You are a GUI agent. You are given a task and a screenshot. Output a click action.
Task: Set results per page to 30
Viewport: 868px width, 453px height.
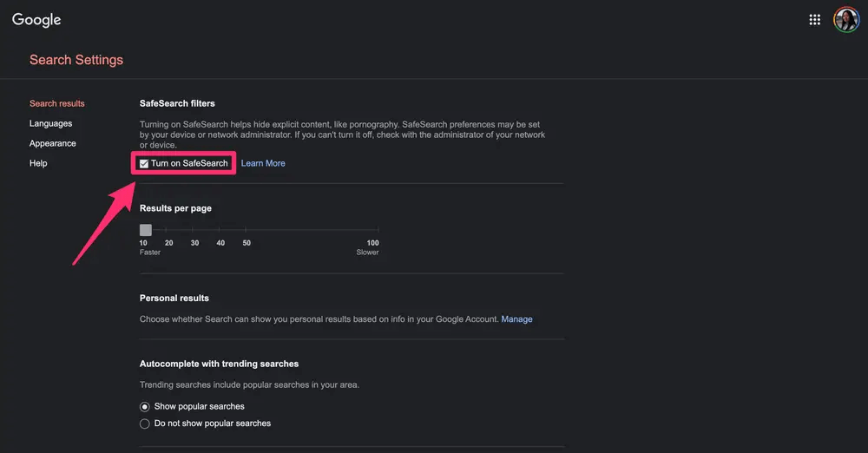pyautogui.click(x=194, y=232)
